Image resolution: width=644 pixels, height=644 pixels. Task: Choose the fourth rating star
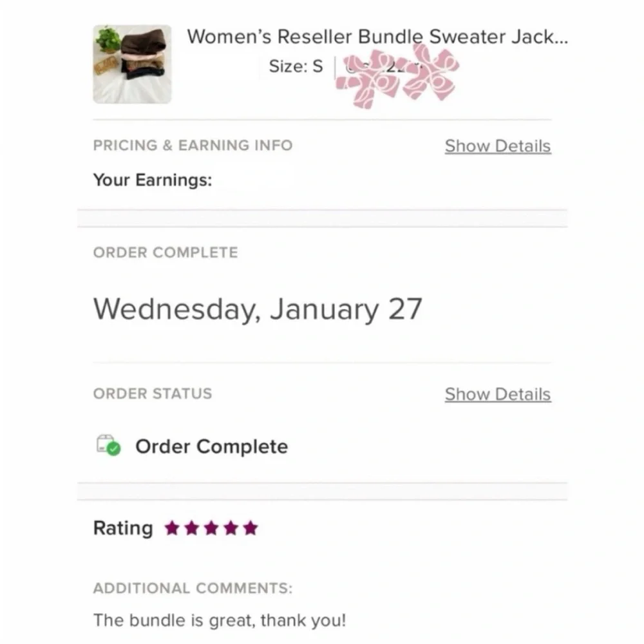click(231, 529)
